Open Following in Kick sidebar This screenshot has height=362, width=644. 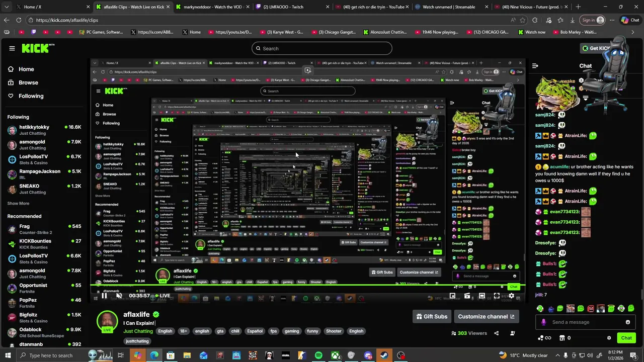point(31,96)
